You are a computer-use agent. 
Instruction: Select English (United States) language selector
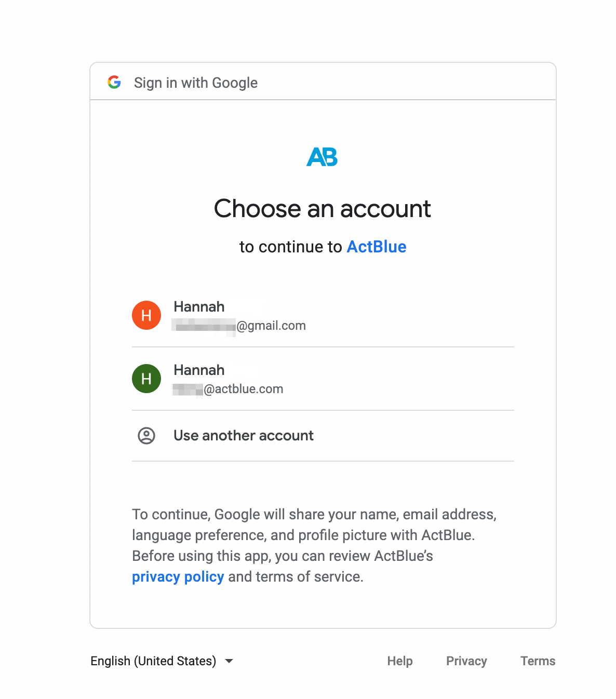coord(153,661)
